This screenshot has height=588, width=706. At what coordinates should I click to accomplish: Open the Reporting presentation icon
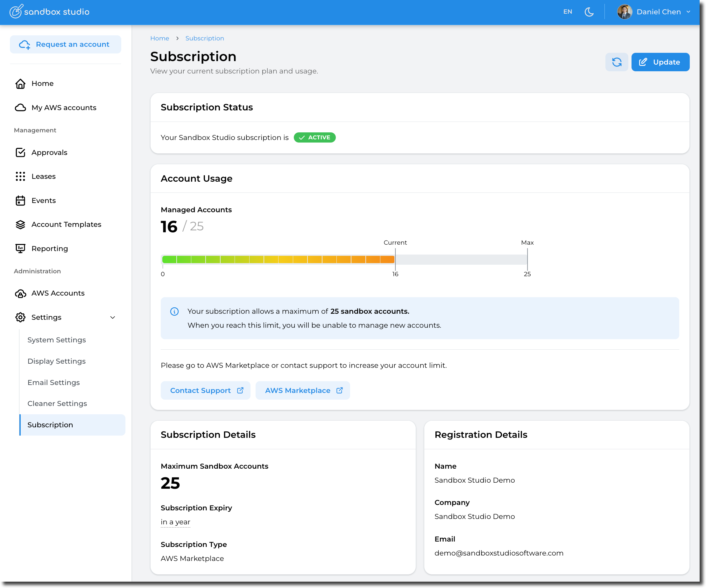[x=20, y=248]
